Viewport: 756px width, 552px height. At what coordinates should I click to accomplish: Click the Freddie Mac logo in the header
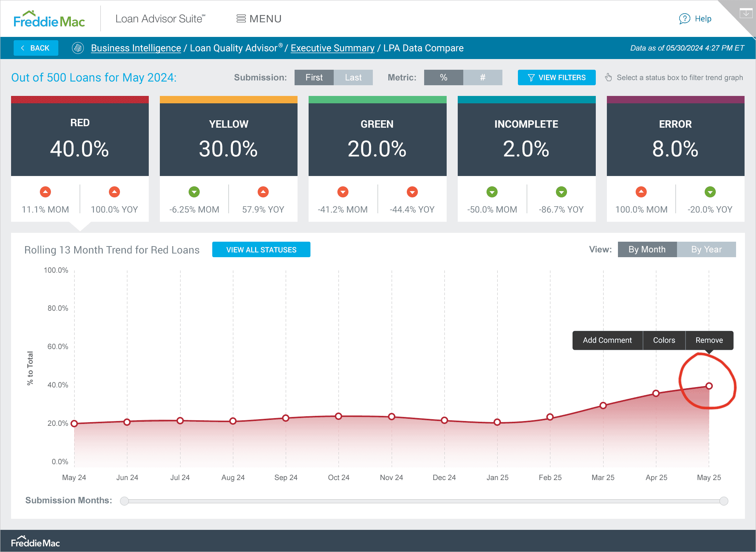[x=49, y=19]
